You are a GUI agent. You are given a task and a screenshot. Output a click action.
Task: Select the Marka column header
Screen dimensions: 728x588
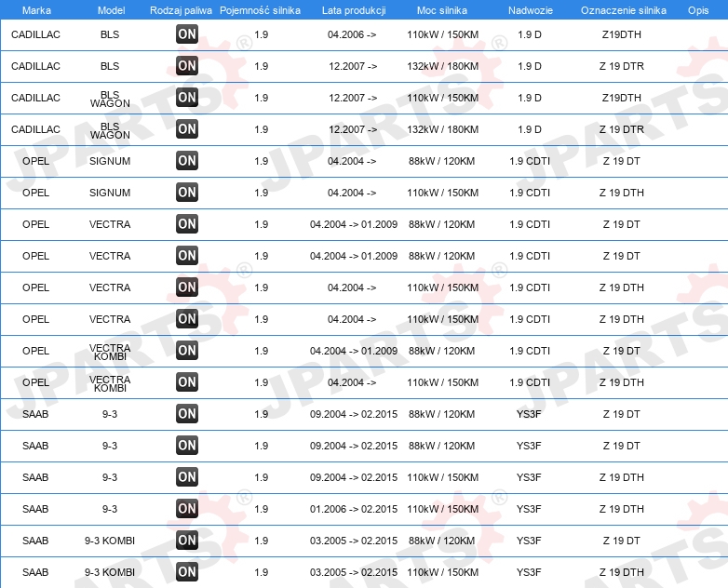(36, 10)
